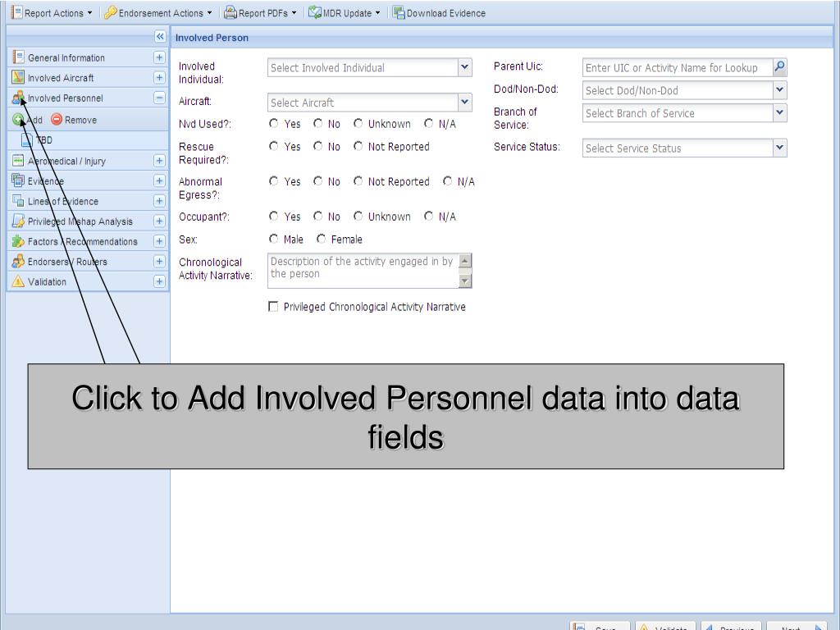840x630 pixels.
Task: Click the Aeromedical / Injury section icon
Action: (x=18, y=160)
